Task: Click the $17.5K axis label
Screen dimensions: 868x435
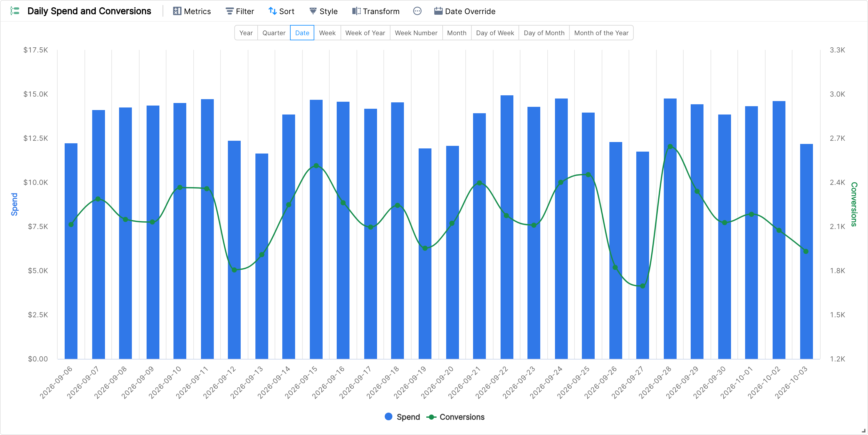Action: coord(36,50)
